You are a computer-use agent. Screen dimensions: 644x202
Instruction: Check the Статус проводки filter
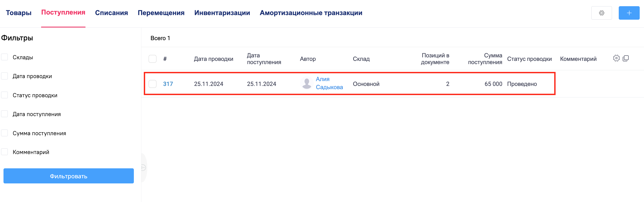coord(5,95)
